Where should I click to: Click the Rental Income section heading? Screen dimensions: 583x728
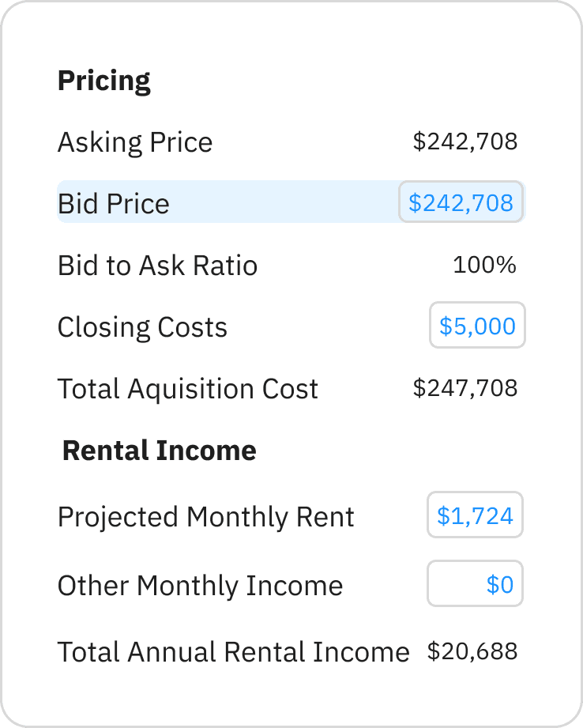pos(159,451)
